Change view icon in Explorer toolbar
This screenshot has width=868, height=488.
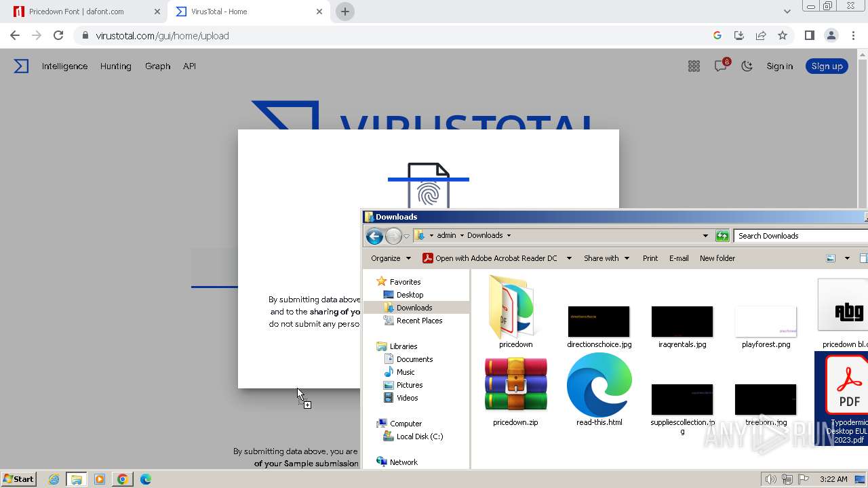click(831, 258)
